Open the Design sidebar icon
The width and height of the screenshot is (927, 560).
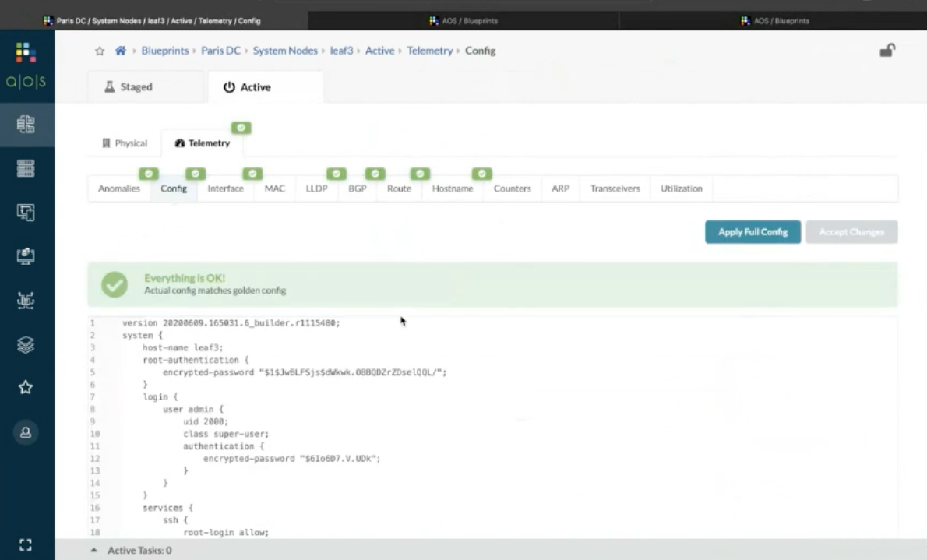tap(26, 213)
